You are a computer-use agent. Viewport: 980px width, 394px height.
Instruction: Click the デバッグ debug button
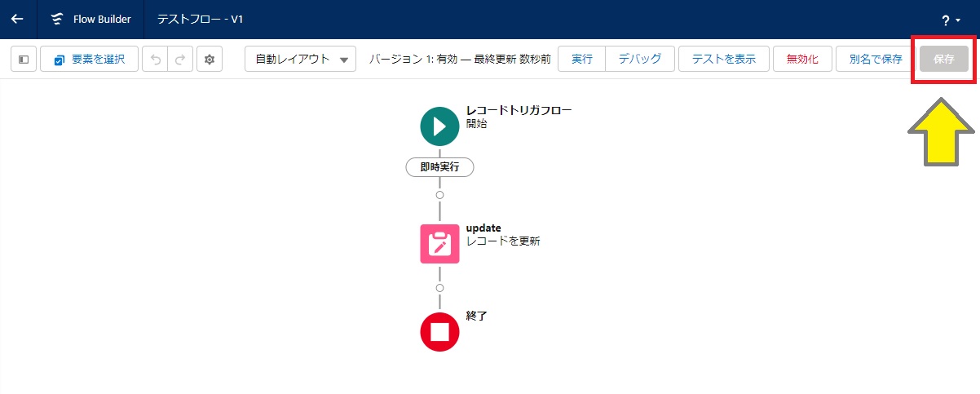coord(639,60)
